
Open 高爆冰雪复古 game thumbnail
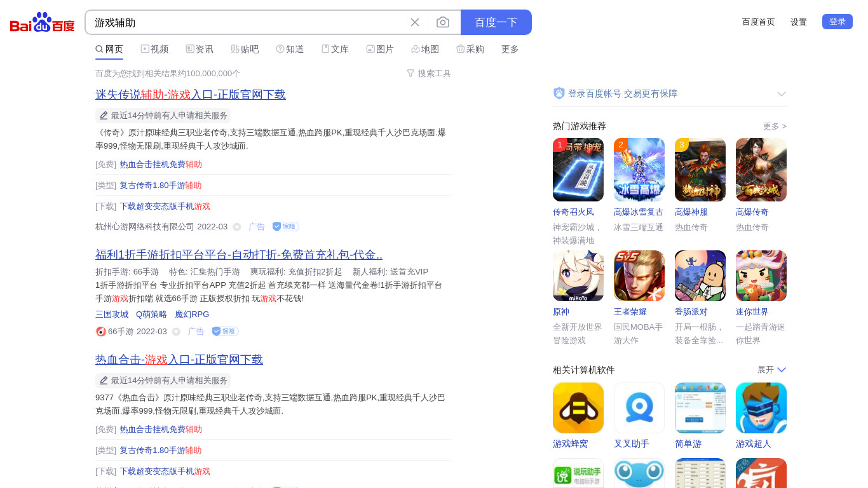639,170
